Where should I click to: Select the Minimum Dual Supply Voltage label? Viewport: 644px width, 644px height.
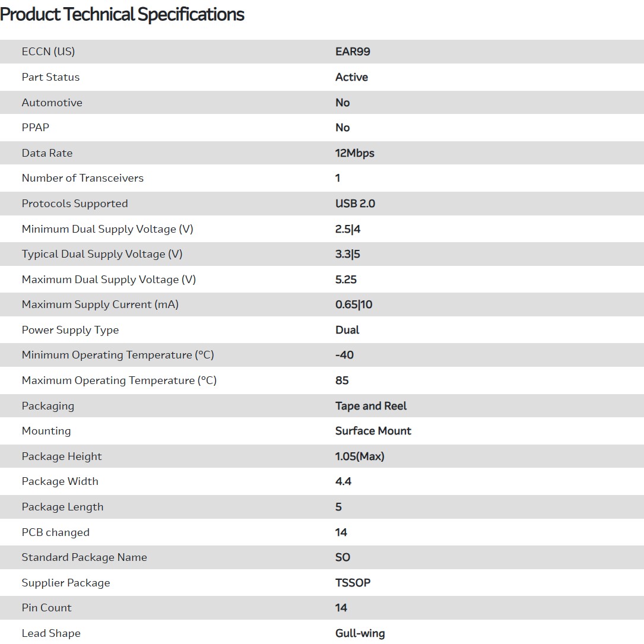(x=107, y=229)
